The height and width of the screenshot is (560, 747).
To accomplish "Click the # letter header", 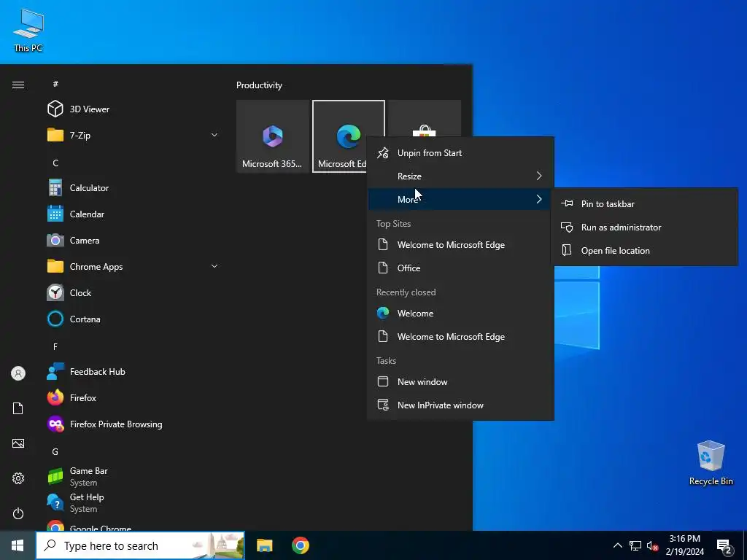I will coord(55,84).
